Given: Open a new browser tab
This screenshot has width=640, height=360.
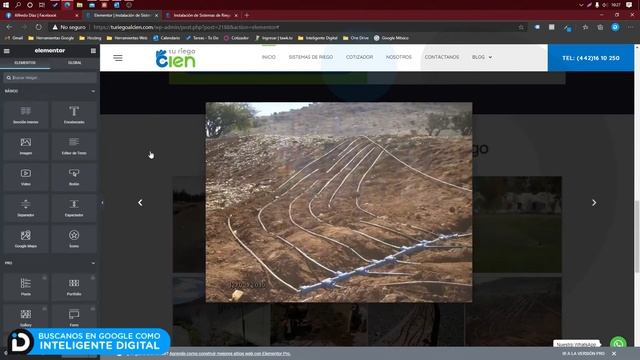Looking at the screenshot, I should [x=247, y=16].
